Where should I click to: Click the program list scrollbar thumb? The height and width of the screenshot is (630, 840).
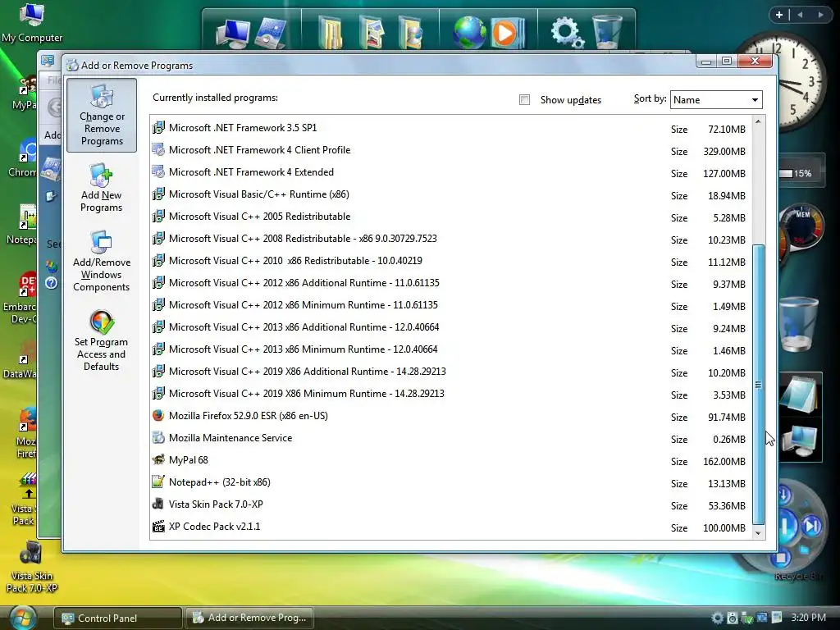pyautogui.click(x=758, y=384)
